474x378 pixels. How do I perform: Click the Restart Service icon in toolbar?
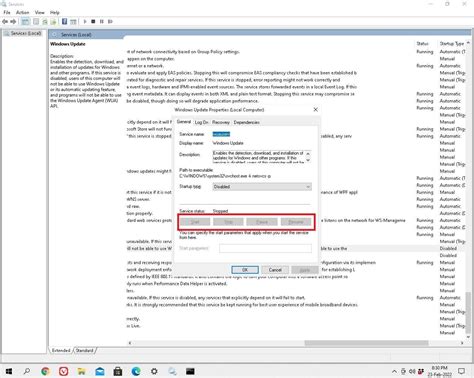110,21
